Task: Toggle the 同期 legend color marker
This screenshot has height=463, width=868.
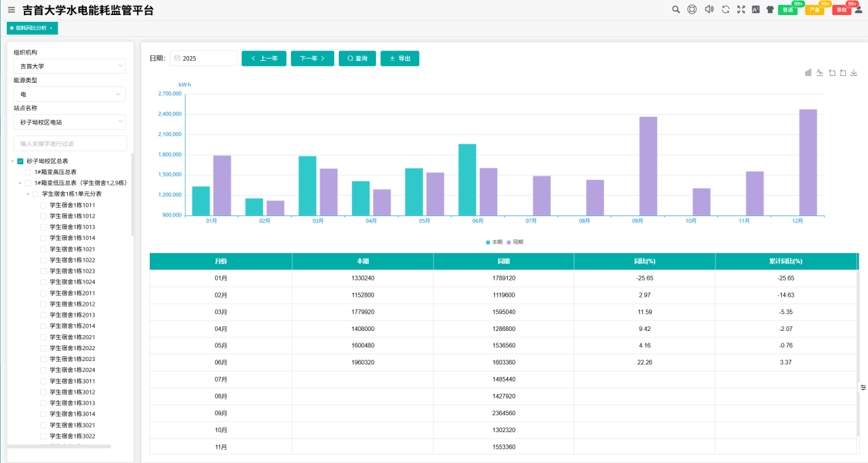Action: coord(509,242)
